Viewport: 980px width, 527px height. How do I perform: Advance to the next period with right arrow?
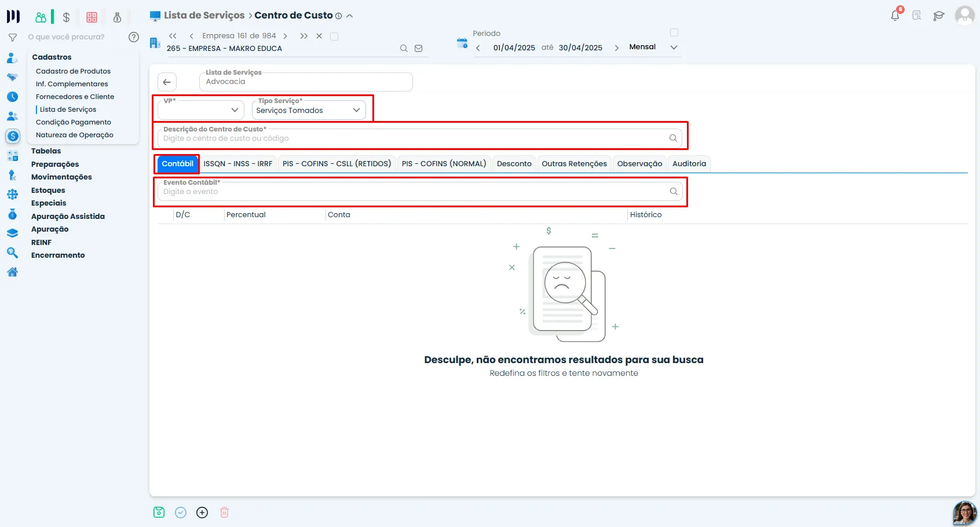(x=617, y=47)
